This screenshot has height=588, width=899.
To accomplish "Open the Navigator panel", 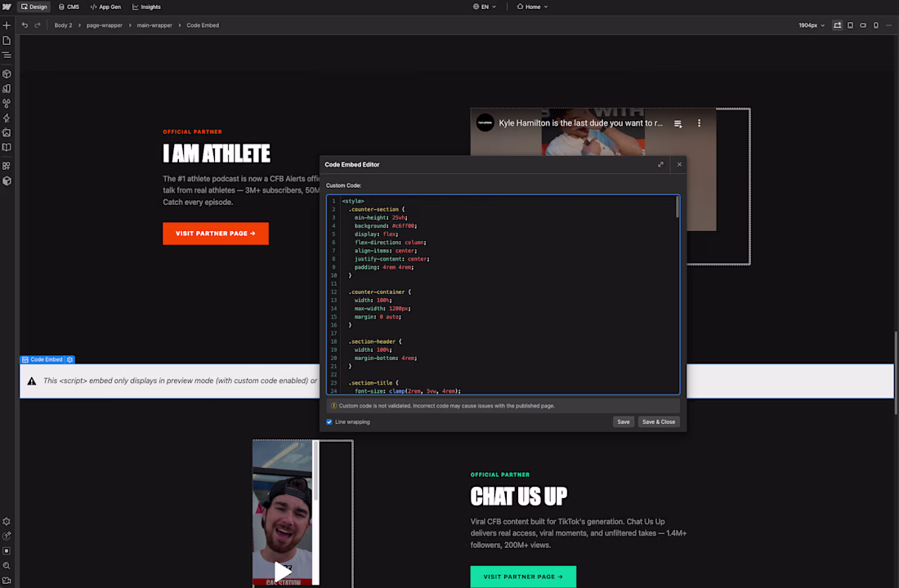I will click(7, 55).
